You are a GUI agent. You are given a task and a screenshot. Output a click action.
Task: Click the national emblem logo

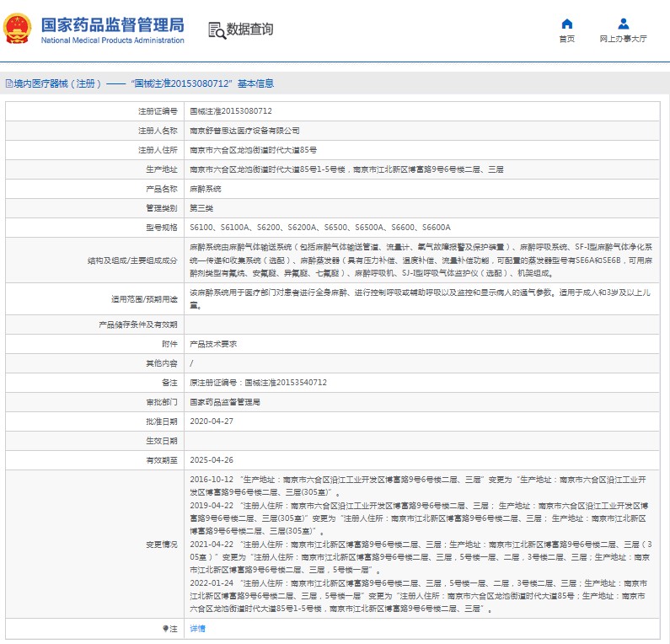17,29
